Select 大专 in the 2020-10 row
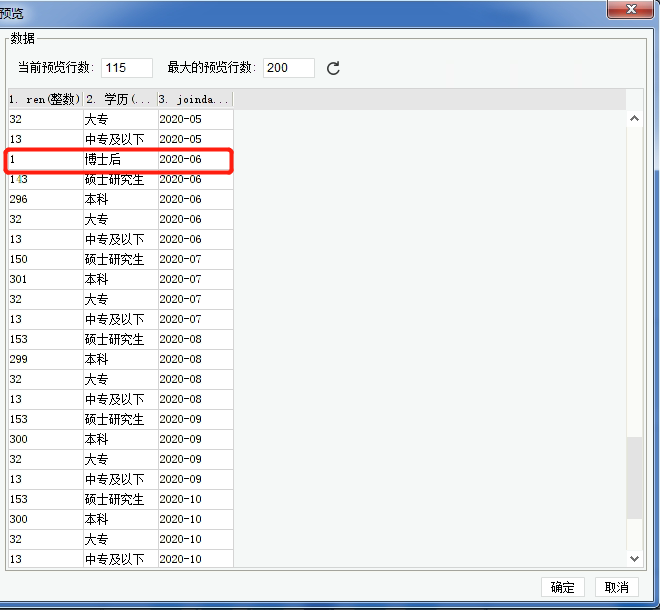 (121, 539)
